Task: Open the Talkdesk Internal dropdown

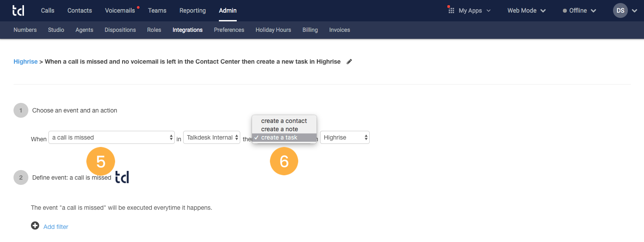Action: (211, 137)
